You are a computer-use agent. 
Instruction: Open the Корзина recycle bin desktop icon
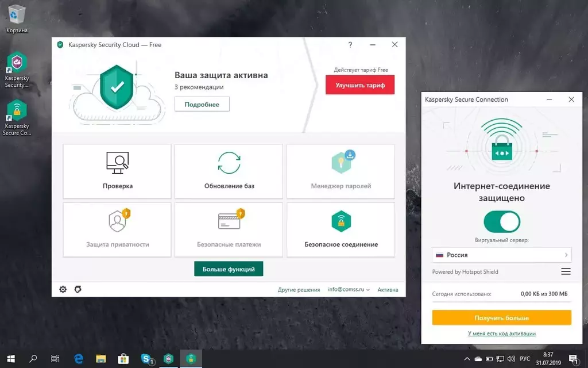pos(17,19)
